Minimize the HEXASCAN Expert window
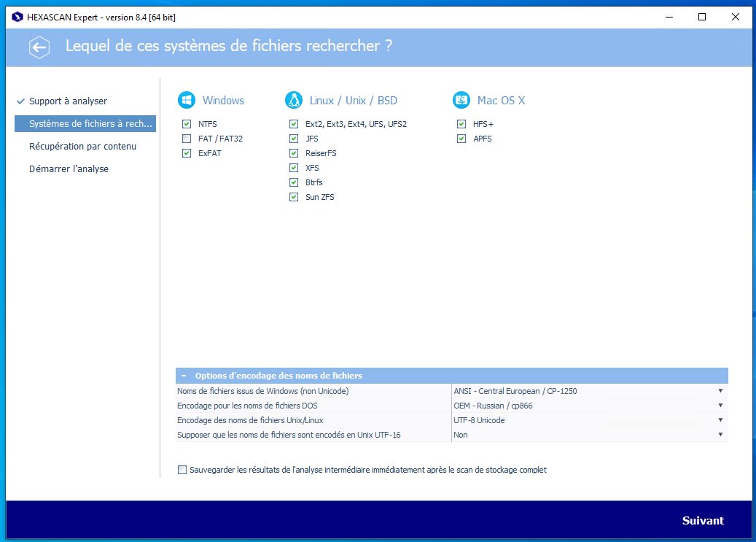 (669, 18)
